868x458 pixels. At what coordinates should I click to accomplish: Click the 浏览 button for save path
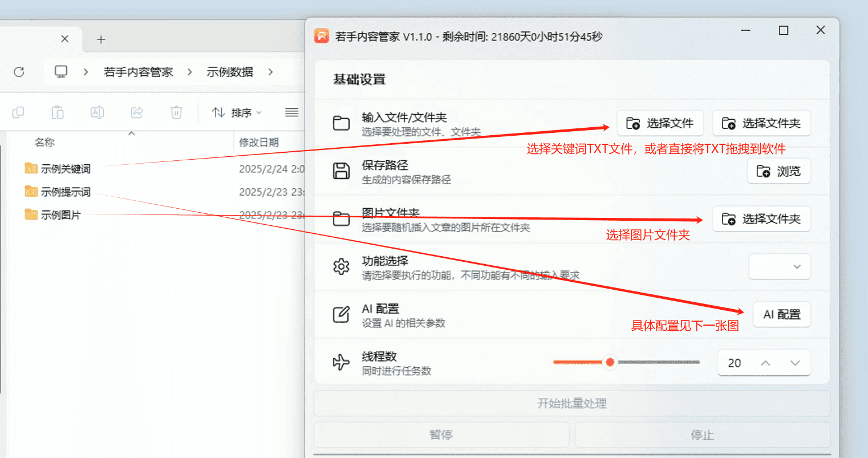778,171
